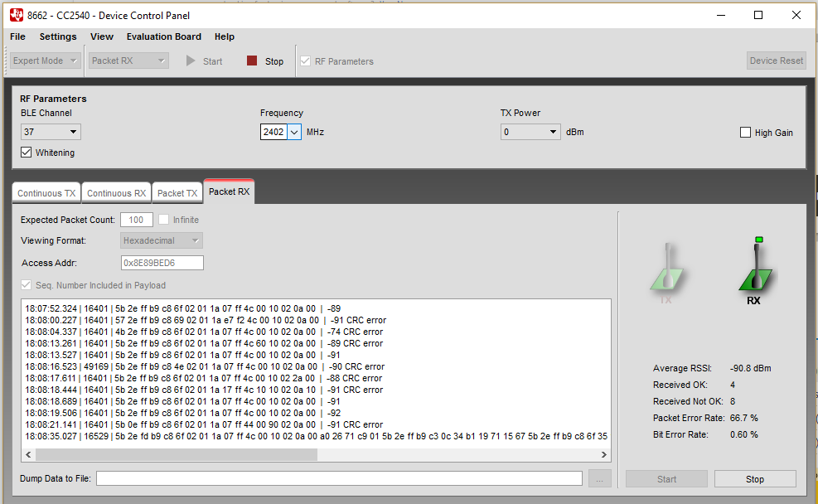
Task: Select the active Packet RX tab
Action: 229,191
